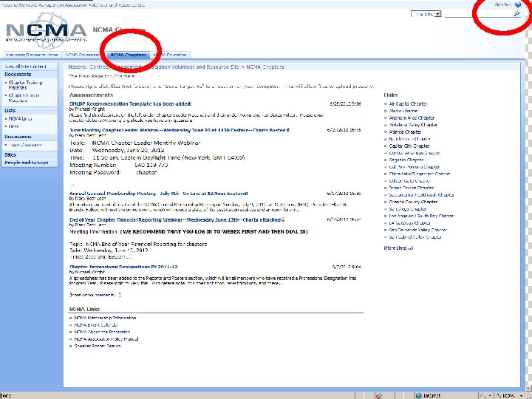This screenshot has width=532, height=399.
Task: Open San Diego Chapter link
Action: (407, 209)
